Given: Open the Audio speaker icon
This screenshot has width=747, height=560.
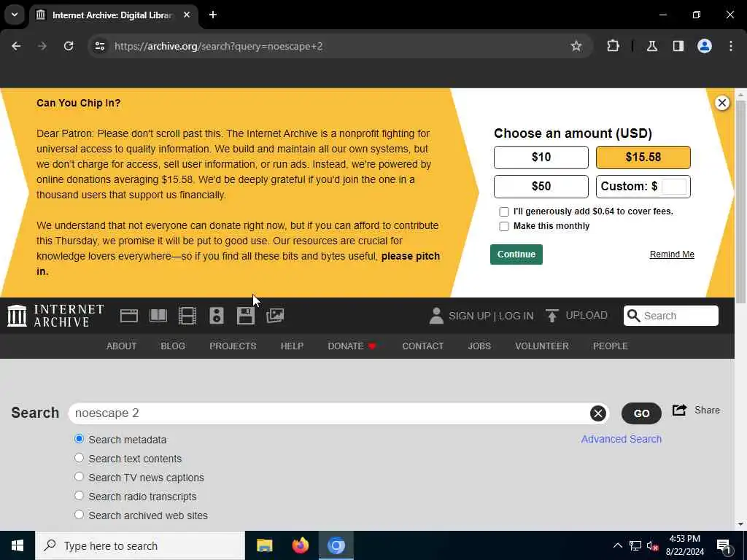Looking at the screenshot, I should (x=216, y=316).
